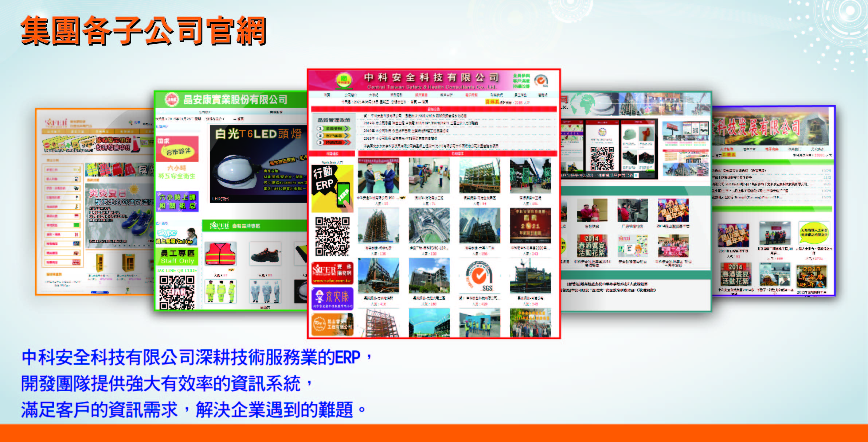Click the JAK LINE QR code

(177, 292)
